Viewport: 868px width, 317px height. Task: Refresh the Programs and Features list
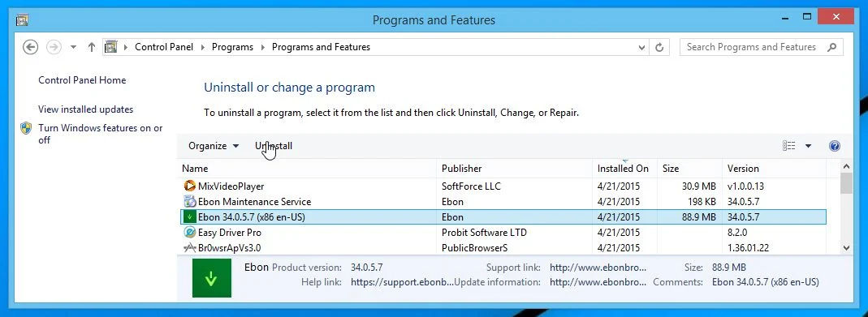coord(659,48)
